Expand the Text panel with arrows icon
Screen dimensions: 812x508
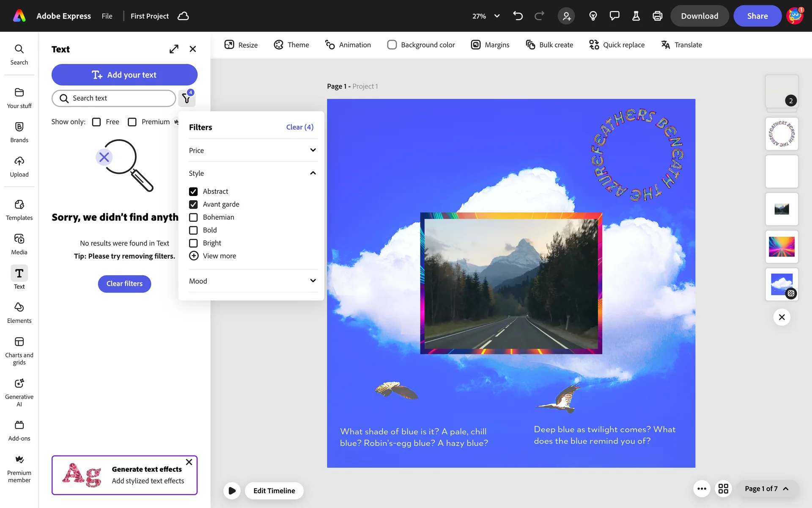(174, 49)
